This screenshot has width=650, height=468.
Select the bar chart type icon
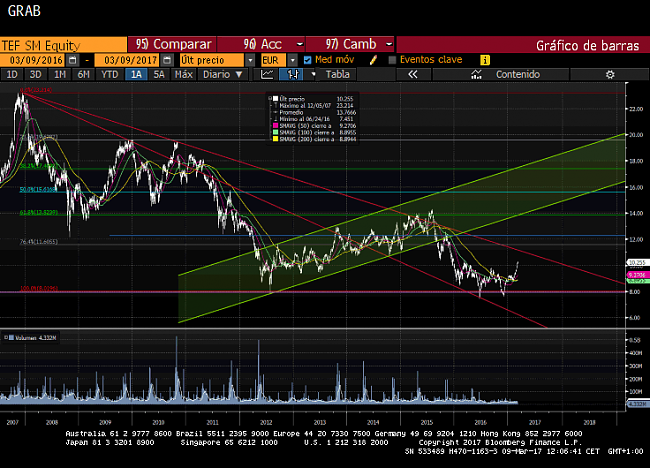tap(293, 75)
